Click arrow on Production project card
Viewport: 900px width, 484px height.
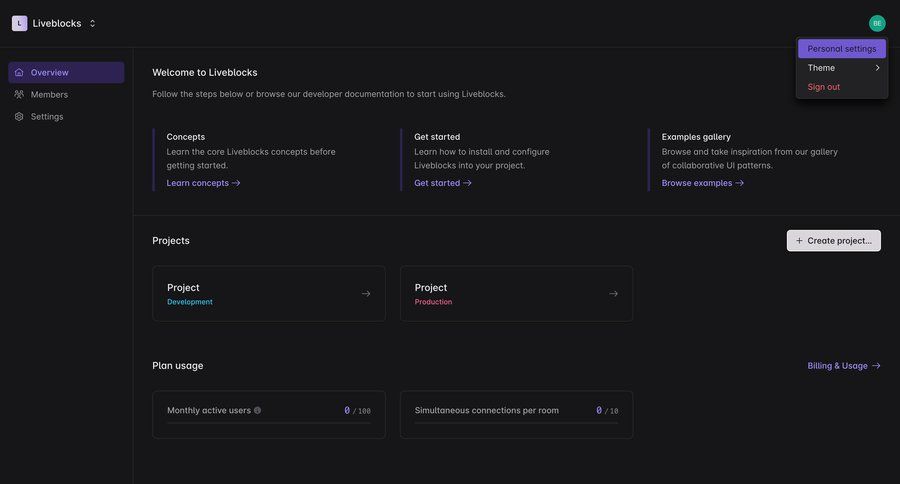614,294
